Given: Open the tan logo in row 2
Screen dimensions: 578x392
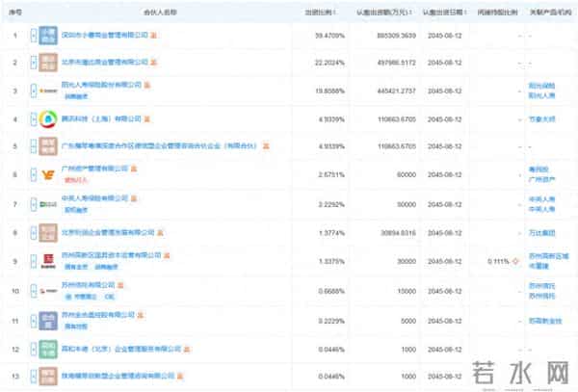Looking at the screenshot, I should (48, 63).
